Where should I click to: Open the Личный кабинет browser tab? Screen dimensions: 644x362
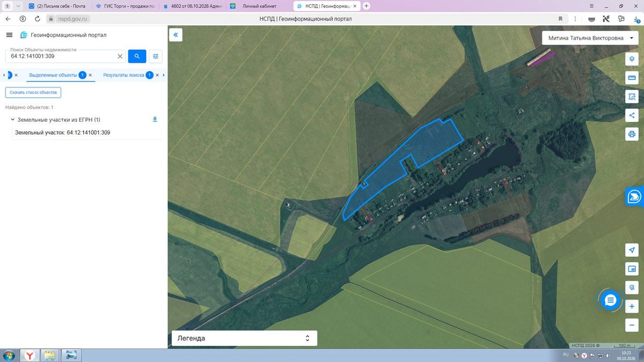(x=259, y=6)
